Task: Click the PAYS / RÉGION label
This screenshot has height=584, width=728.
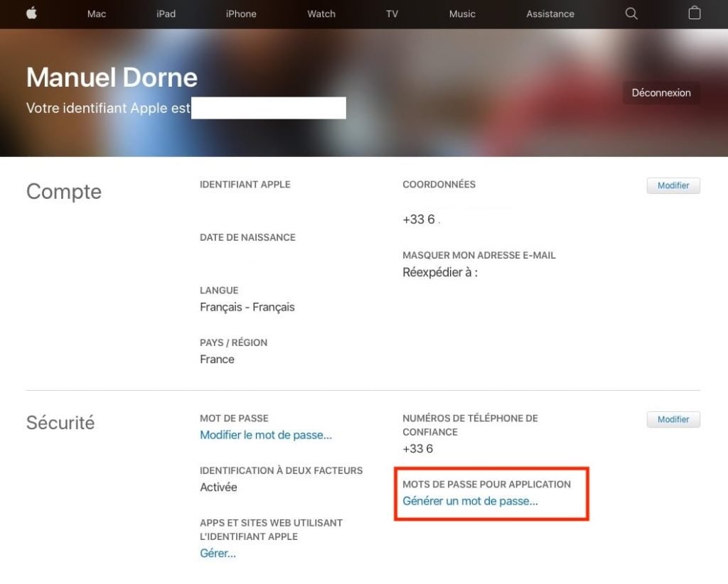Action: (x=233, y=342)
